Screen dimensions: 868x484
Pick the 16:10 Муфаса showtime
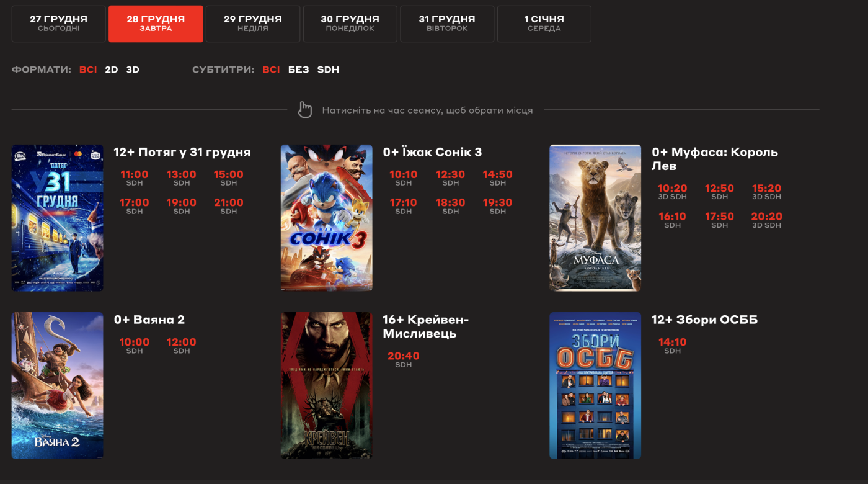tap(673, 220)
